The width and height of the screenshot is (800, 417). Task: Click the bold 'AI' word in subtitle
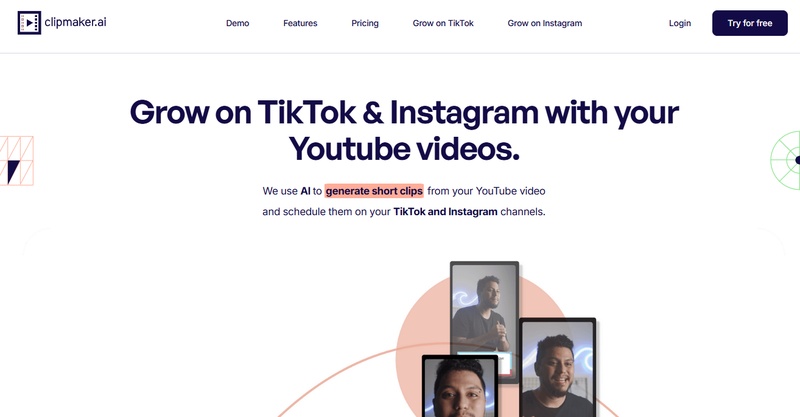click(305, 191)
